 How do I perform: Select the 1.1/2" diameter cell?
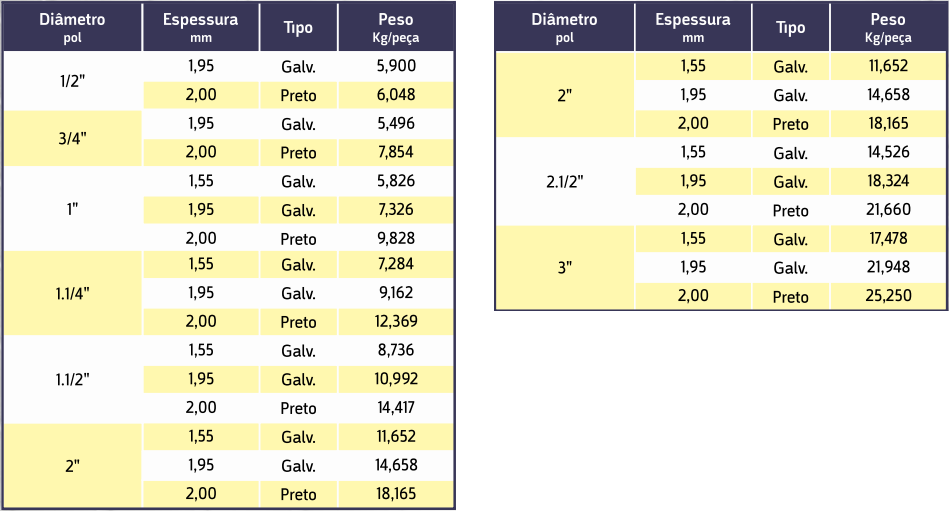(x=72, y=380)
